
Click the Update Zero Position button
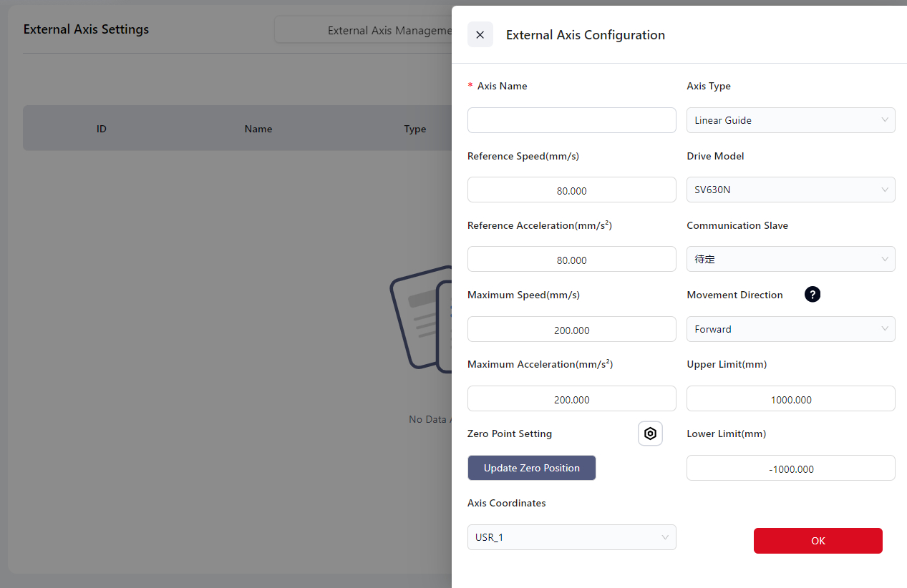click(531, 468)
